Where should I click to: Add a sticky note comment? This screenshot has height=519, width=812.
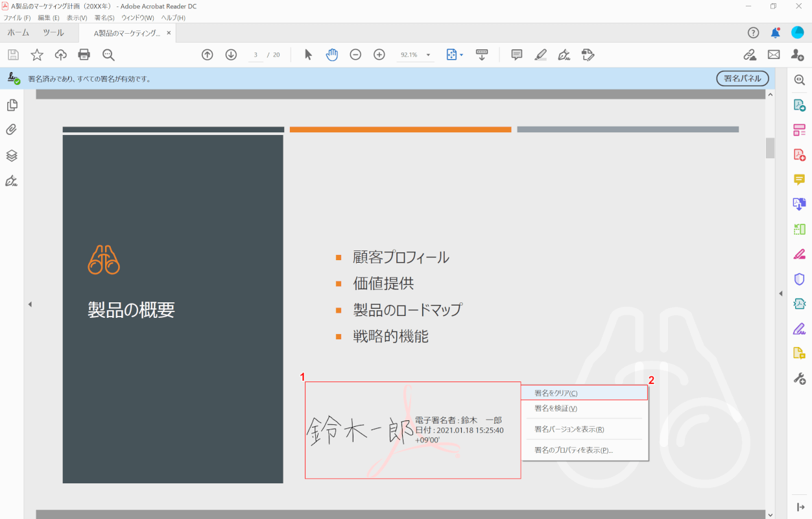click(516, 54)
